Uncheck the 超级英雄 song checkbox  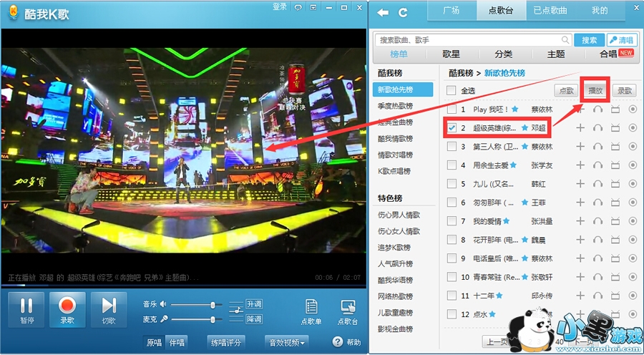[452, 128]
